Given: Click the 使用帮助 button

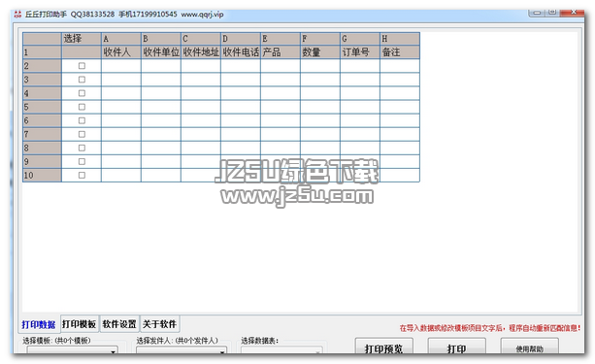Looking at the screenshot, I should 529,347.
